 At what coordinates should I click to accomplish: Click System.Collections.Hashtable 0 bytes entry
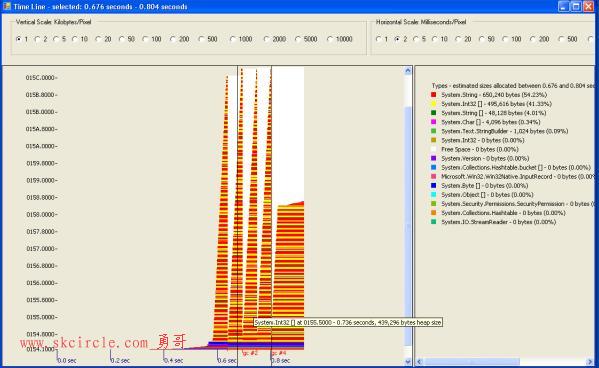[x=503, y=213]
